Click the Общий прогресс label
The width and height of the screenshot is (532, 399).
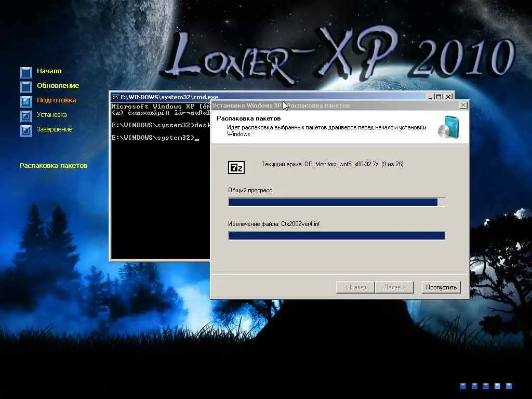(251, 190)
